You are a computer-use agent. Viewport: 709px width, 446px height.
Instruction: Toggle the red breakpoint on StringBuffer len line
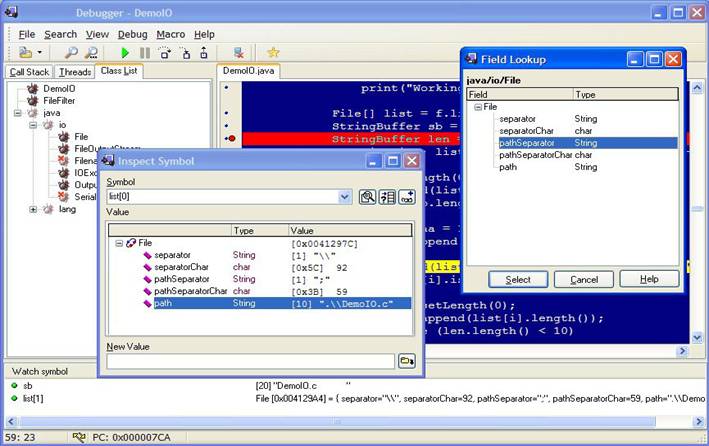click(232, 138)
